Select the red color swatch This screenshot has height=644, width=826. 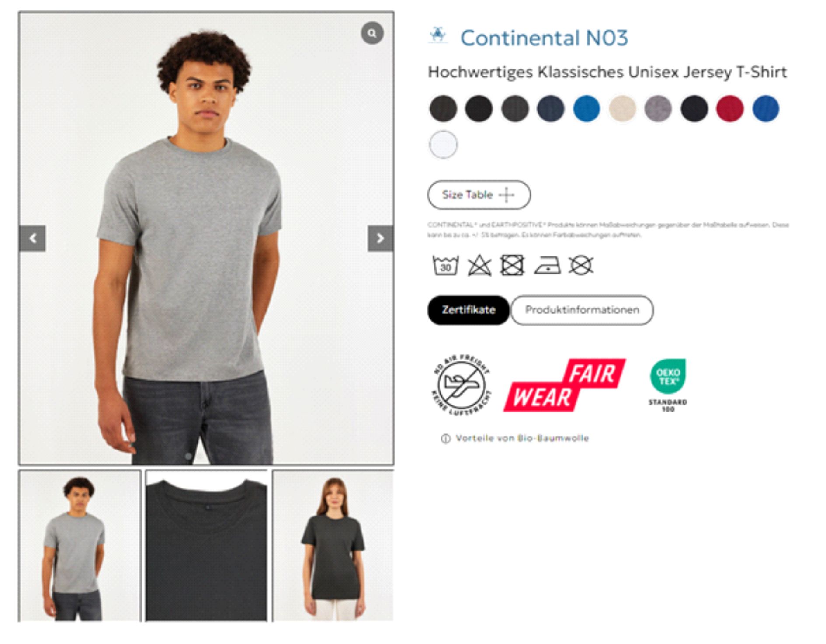tap(730, 108)
